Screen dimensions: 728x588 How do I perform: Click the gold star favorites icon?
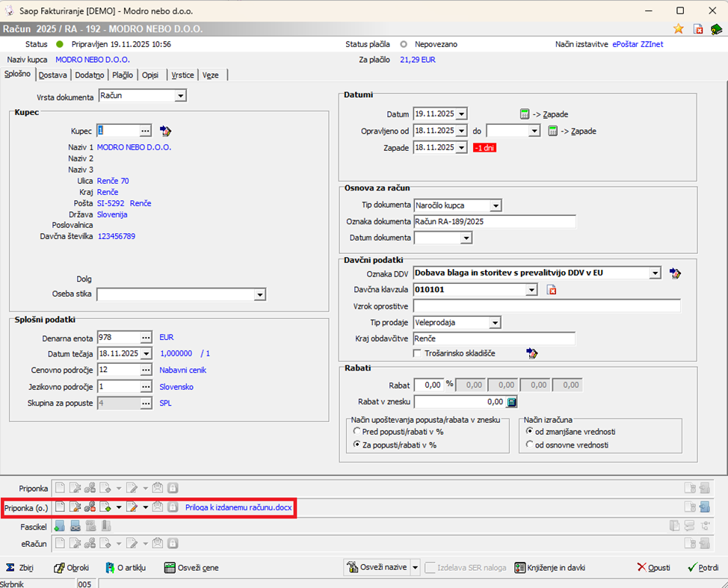(x=679, y=29)
